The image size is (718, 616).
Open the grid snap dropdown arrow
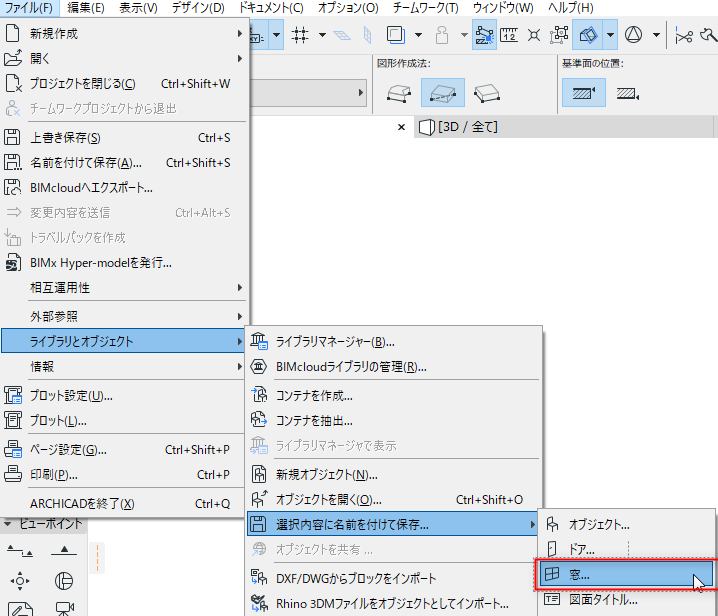[322, 35]
